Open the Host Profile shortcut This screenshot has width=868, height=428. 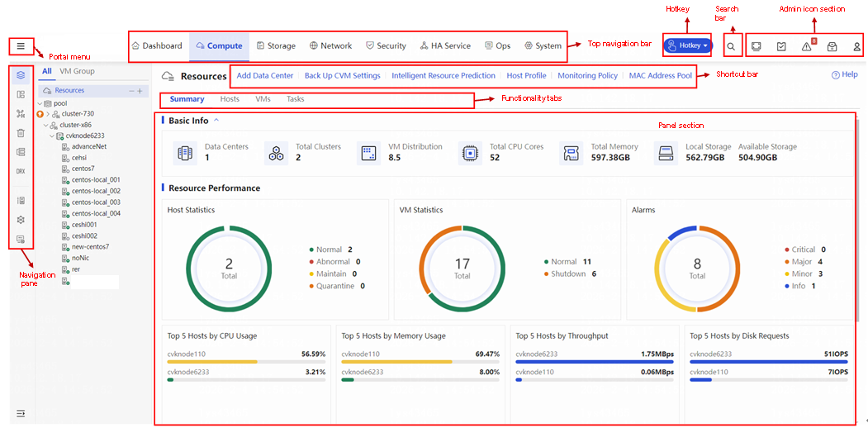526,75
